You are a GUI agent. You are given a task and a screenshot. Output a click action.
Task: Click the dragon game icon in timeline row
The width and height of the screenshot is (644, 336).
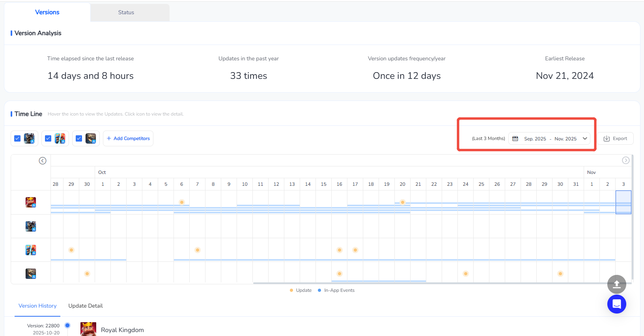point(31,274)
